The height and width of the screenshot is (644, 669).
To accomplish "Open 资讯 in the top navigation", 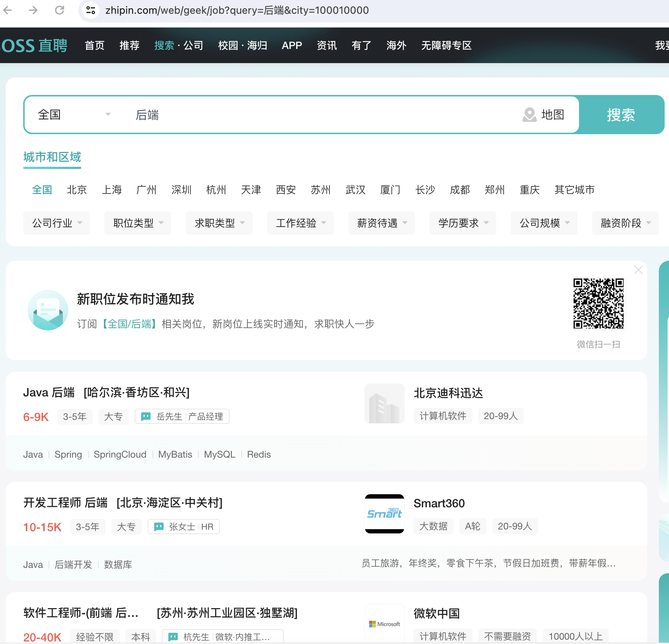I will [x=327, y=45].
